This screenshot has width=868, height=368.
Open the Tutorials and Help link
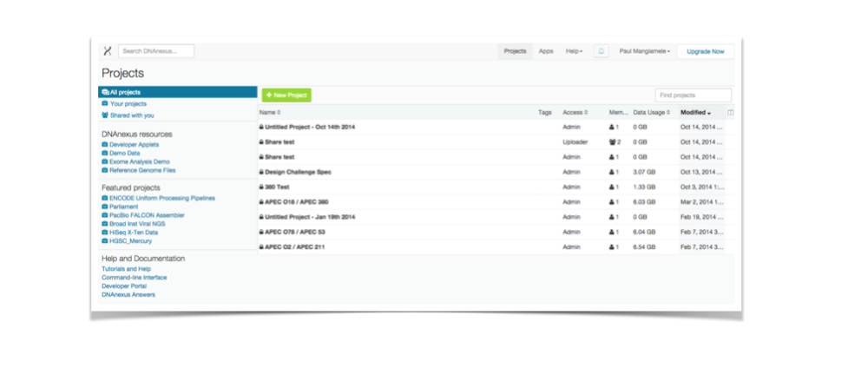point(126,269)
